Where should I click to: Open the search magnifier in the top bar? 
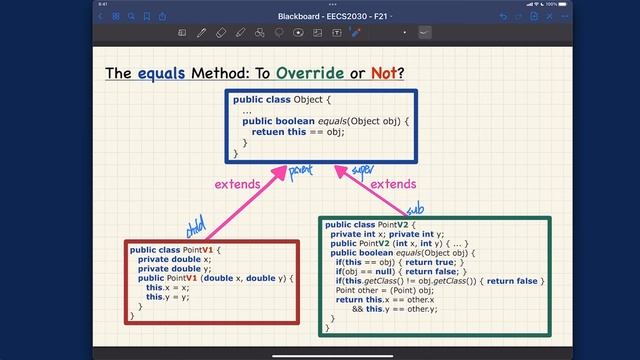131,16
